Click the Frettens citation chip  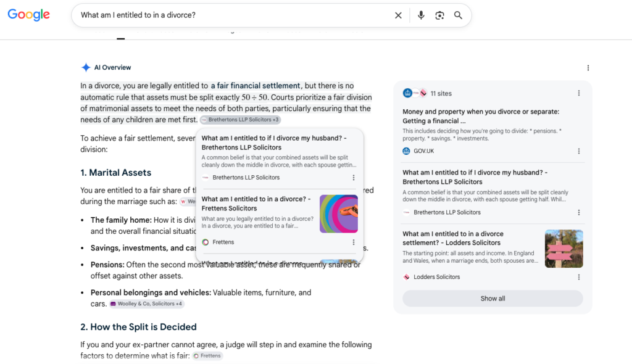click(x=207, y=356)
